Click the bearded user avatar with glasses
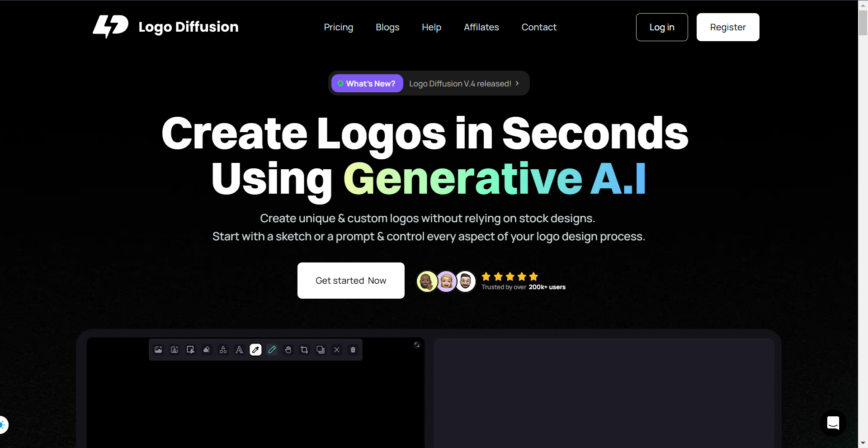 [x=466, y=281]
